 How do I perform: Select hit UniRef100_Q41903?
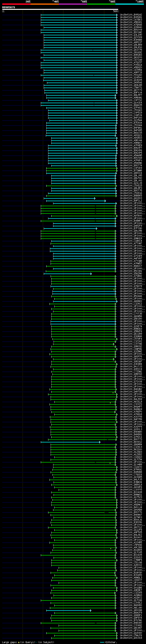click(131, 198)
